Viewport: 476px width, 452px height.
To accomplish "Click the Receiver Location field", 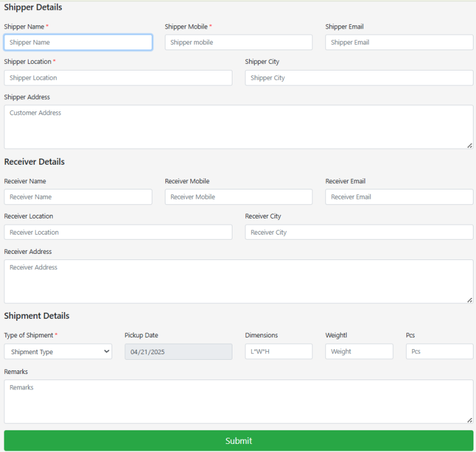I will click(118, 232).
